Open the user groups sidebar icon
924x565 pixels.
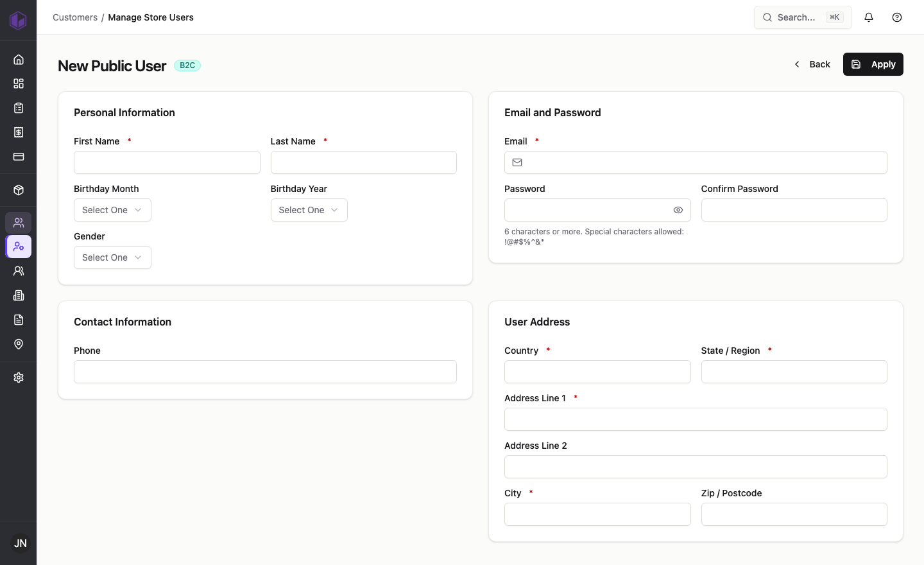click(x=19, y=271)
